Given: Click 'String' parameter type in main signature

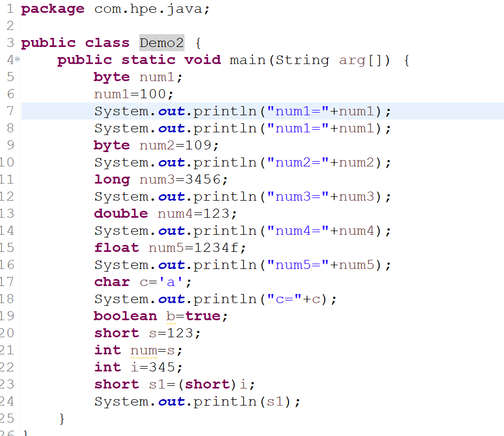Looking at the screenshot, I should tap(302, 60).
